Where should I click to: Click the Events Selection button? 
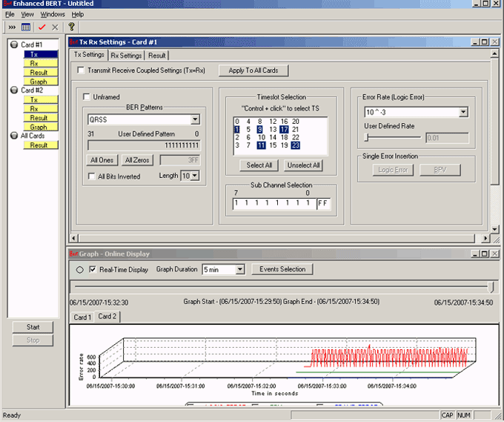coord(282,269)
